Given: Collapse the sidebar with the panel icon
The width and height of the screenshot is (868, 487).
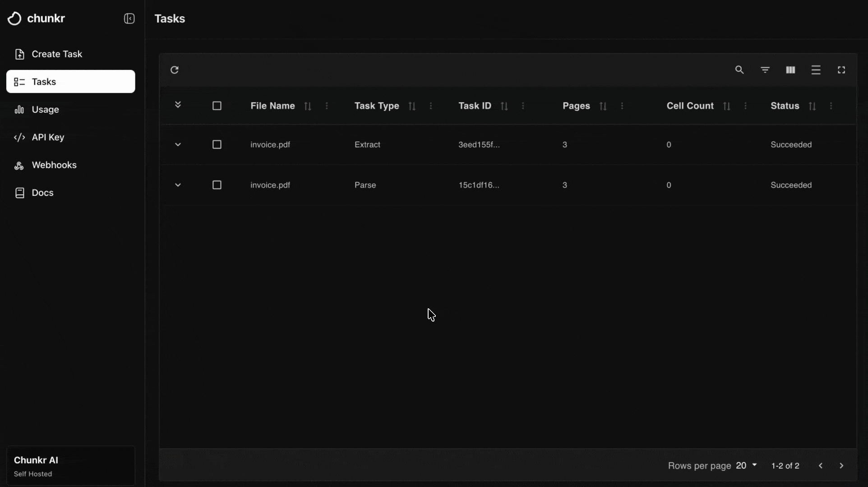Looking at the screenshot, I should 129,18.
